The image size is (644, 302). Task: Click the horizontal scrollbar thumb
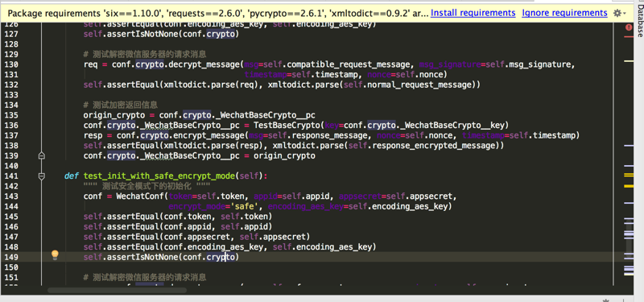(x=116, y=290)
